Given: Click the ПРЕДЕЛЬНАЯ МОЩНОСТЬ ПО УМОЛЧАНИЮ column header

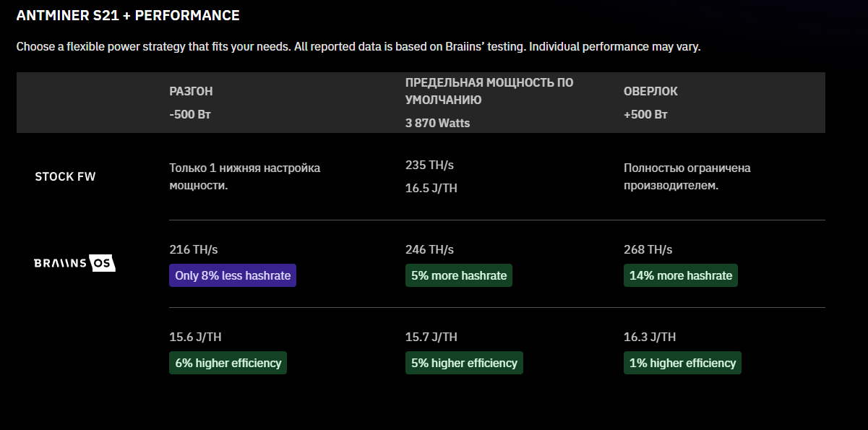Looking at the screenshot, I should (x=489, y=91).
